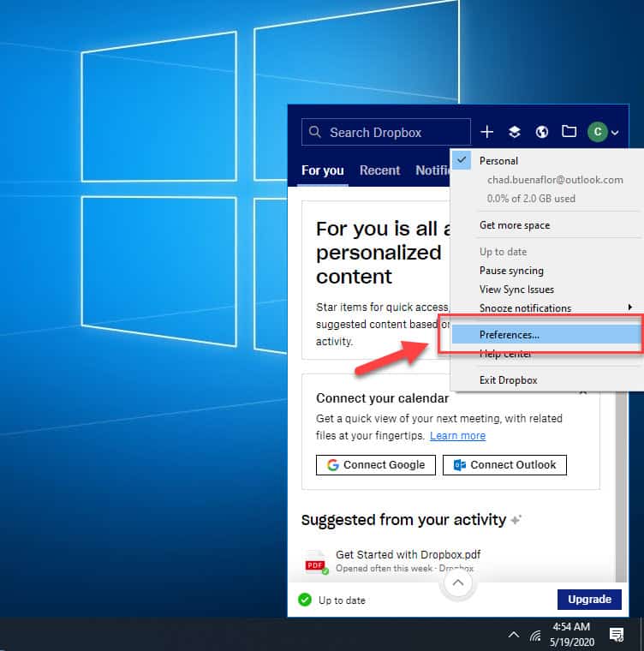644x651 pixels.
Task: Open Get Started with Dropbox.pdf
Action: pyautogui.click(x=408, y=554)
